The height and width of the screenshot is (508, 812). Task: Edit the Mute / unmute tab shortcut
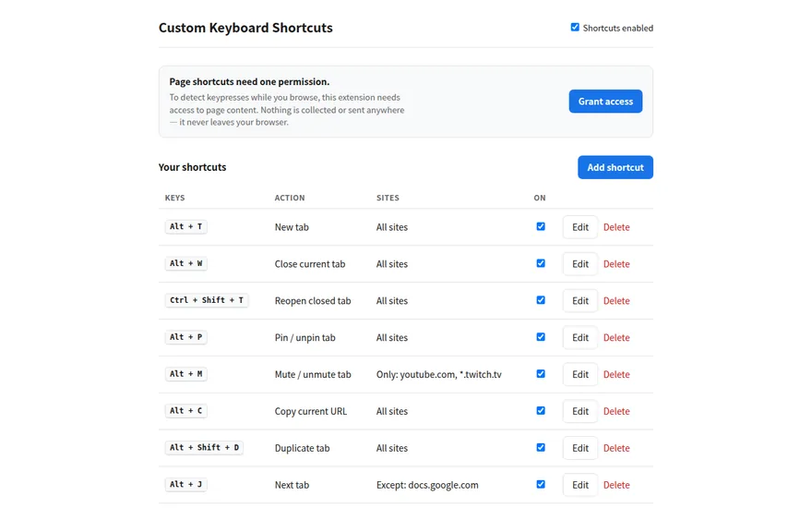[x=580, y=374]
